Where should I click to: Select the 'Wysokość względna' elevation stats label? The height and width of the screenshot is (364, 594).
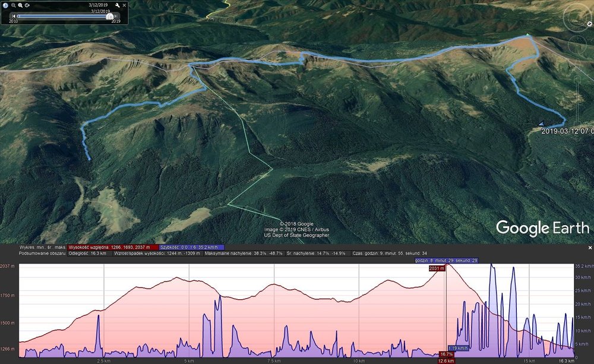tap(112, 248)
